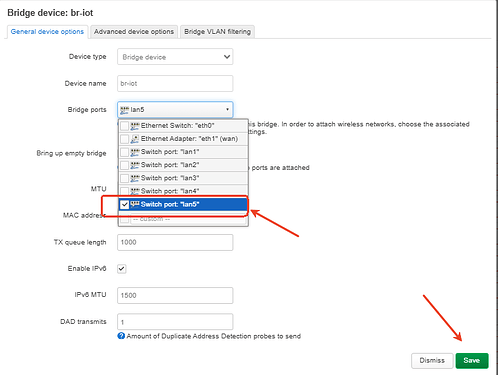Select 'Switch port: "lan3"' entry text
Viewport: 498px width, 375px height.
(170, 178)
